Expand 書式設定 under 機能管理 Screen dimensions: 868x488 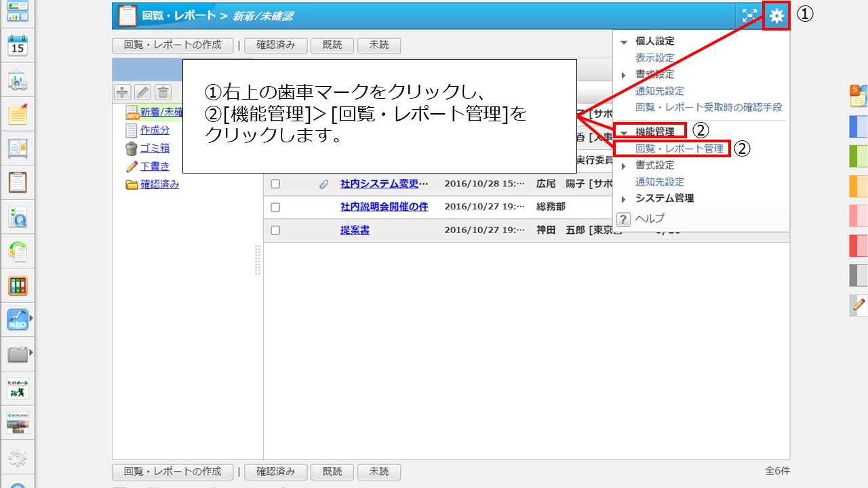[x=624, y=166]
